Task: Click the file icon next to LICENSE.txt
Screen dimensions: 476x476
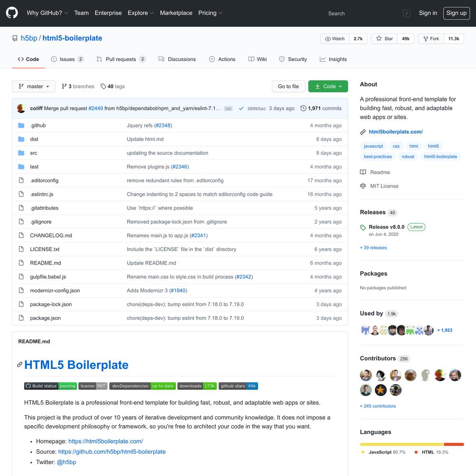Action: 21,249
